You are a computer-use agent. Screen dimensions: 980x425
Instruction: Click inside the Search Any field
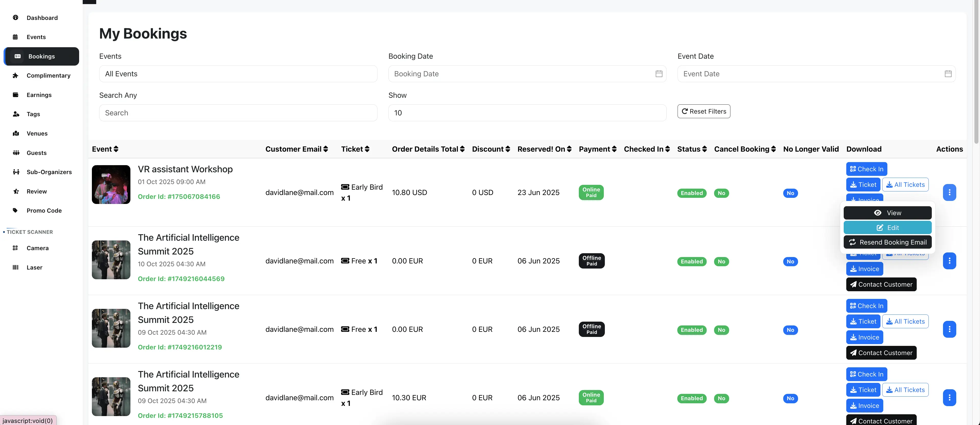(238, 113)
